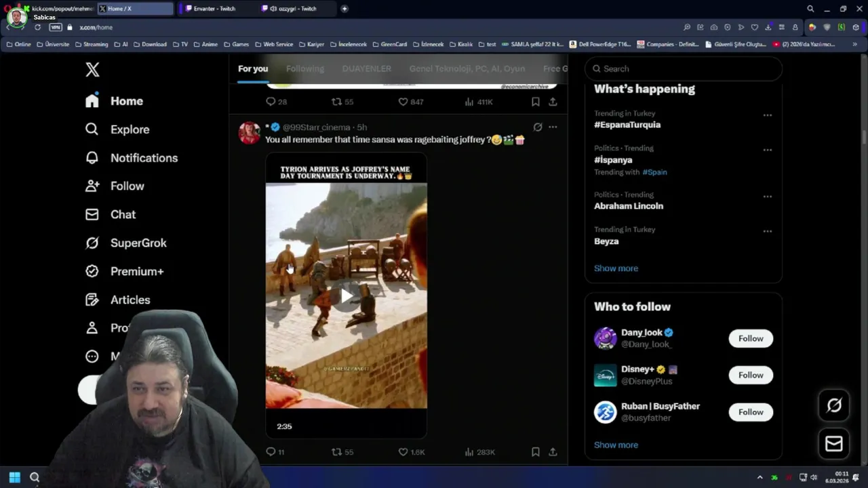This screenshot has width=868, height=488.
Task: Open Windows taskbar search
Action: pos(35,477)
